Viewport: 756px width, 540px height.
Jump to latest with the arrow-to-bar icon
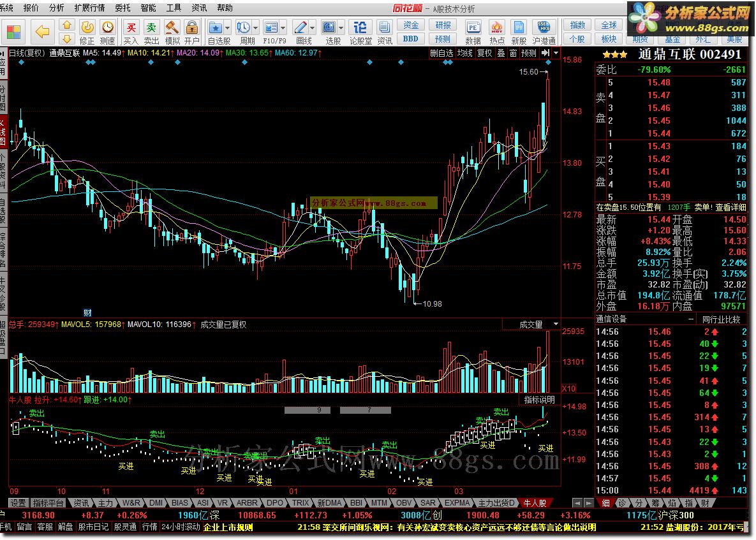click(x=545, y=53)
